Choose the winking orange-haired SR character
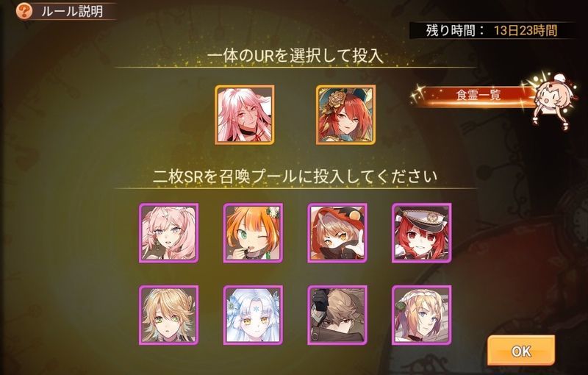This screenshot has width=588, height=375. click(253, 233)
